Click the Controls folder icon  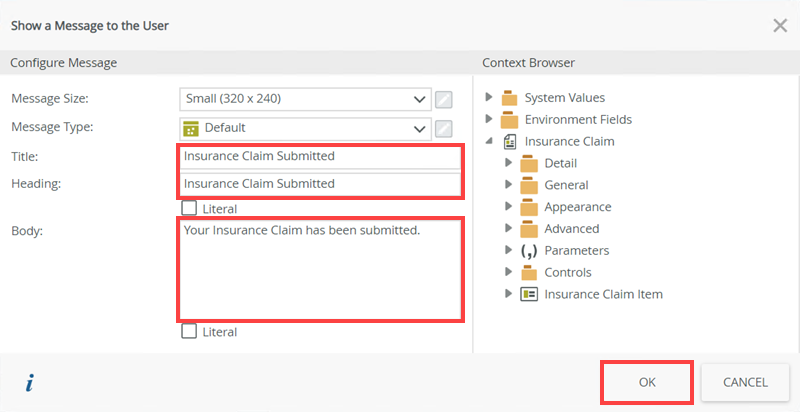(529, 273)
